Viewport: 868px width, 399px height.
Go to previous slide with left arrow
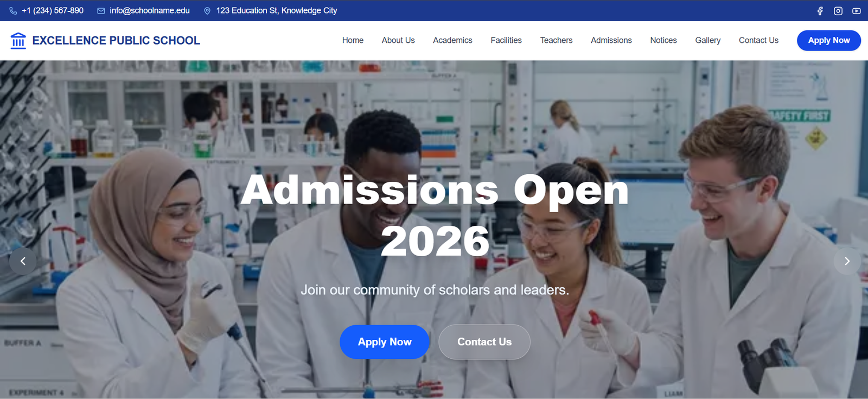click(23, 261)
